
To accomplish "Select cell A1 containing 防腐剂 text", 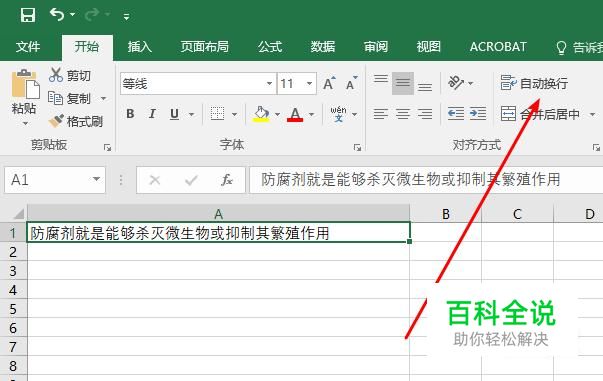I will (218, 232).
